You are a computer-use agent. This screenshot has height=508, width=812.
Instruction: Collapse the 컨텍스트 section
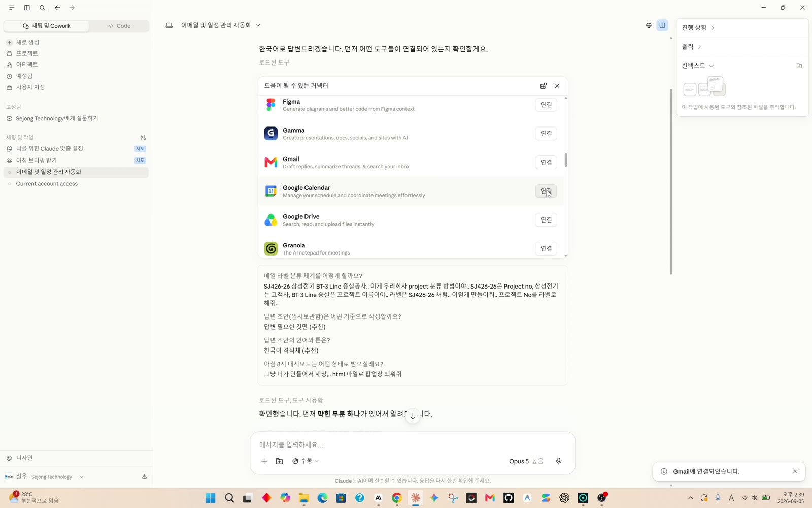tap(698, 66)
